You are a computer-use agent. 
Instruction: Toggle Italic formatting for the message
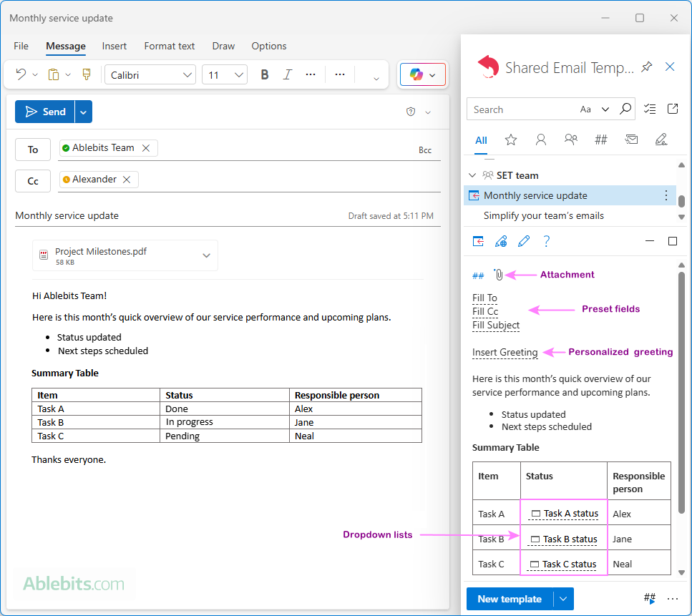[287, 74]
